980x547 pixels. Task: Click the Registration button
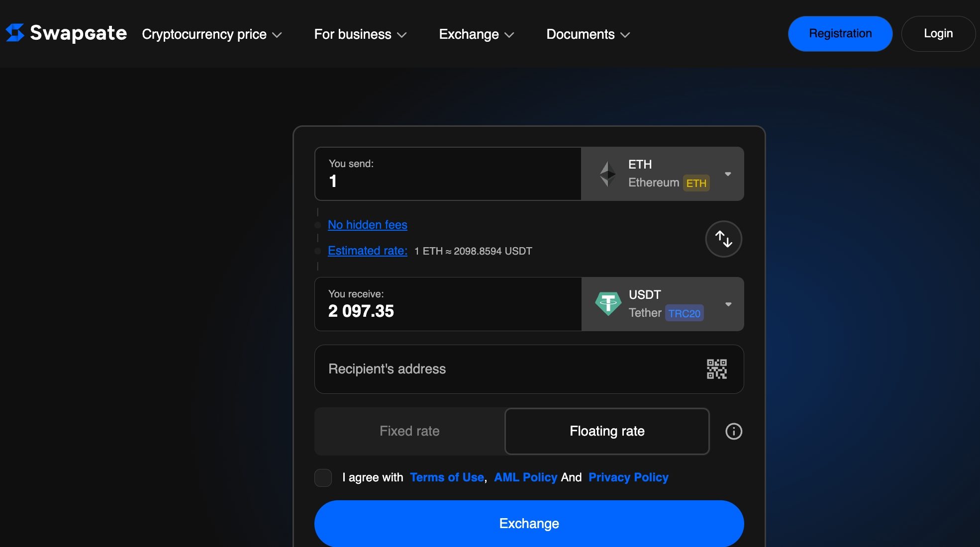(840, 33)
